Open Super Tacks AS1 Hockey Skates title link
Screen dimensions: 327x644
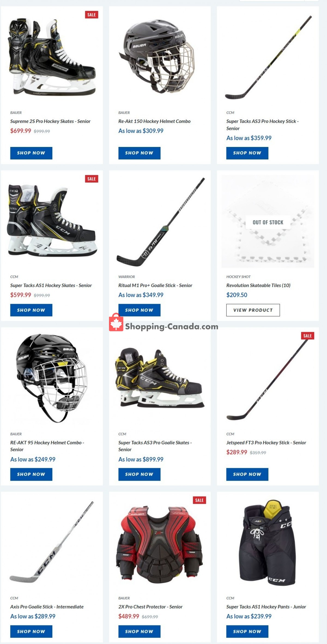click(x=51, y=285)
